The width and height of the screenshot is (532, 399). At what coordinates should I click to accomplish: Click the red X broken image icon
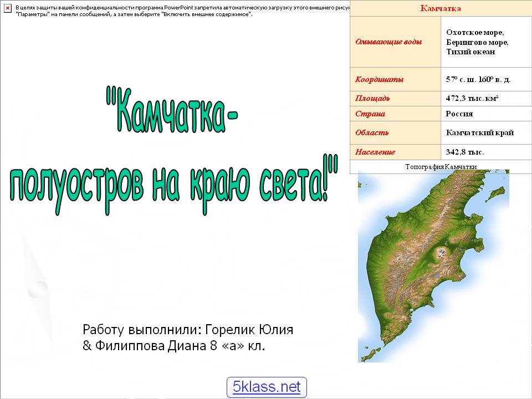(7, 8)
